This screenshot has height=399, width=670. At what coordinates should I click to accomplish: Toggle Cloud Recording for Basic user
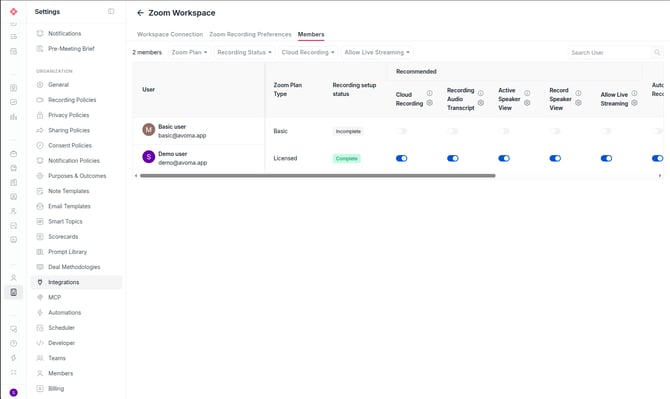point(402,131)
